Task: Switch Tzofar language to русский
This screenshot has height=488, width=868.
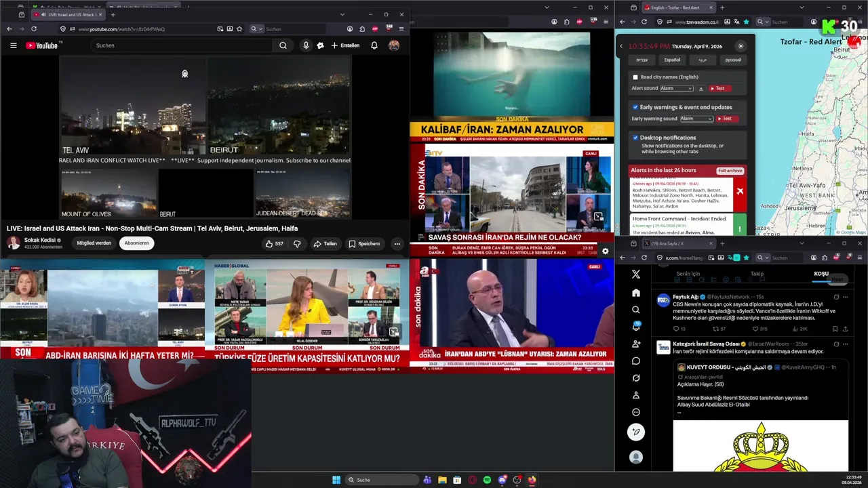Action: click(x=733, y=60)
